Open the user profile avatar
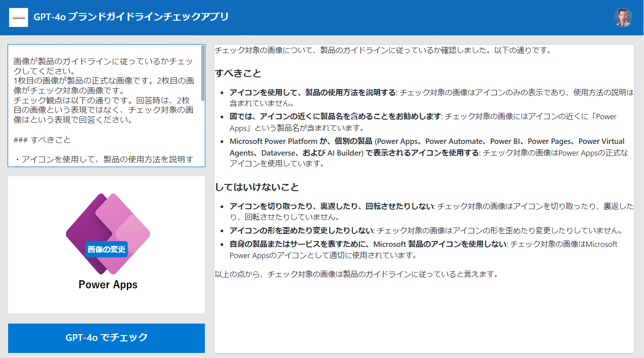Image resolution: width=644 pixels, height=358 pixels. tap(623, 18)
